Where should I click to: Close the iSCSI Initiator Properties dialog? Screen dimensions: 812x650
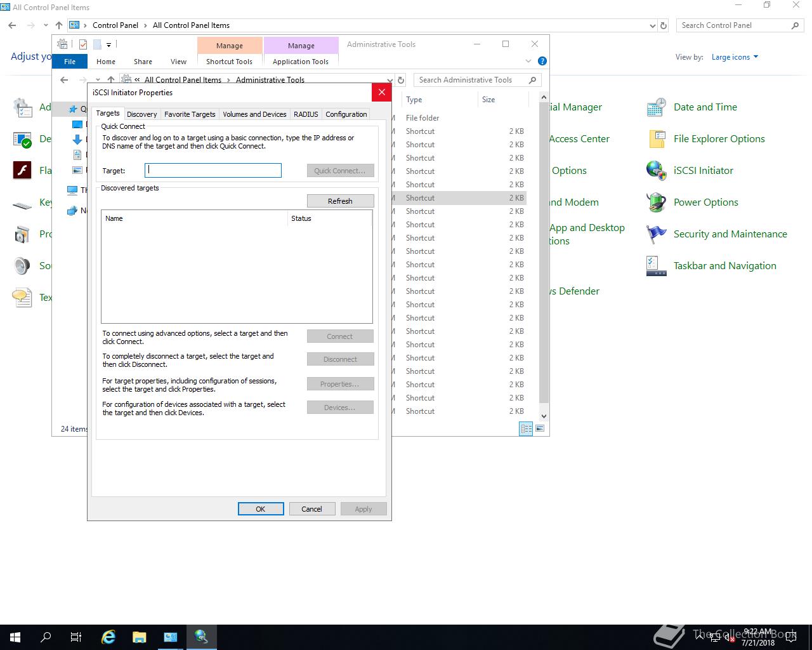coord(381,92)
